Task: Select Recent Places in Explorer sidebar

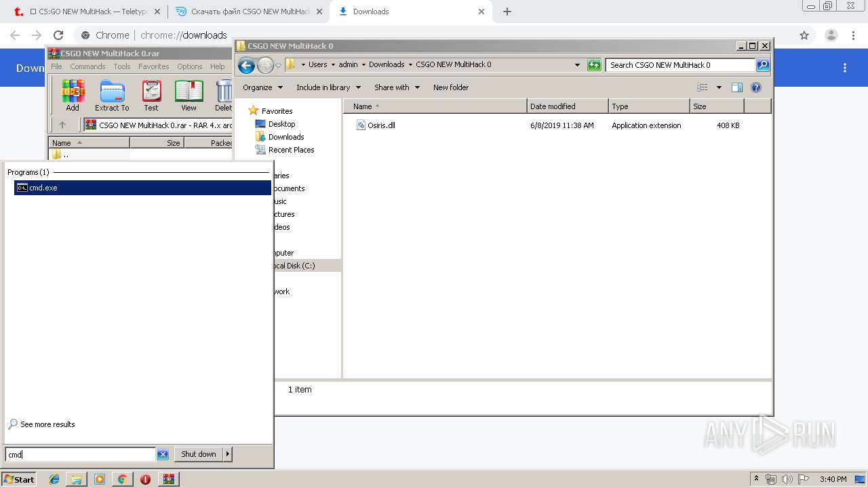Action: click(x=291, y=150)
